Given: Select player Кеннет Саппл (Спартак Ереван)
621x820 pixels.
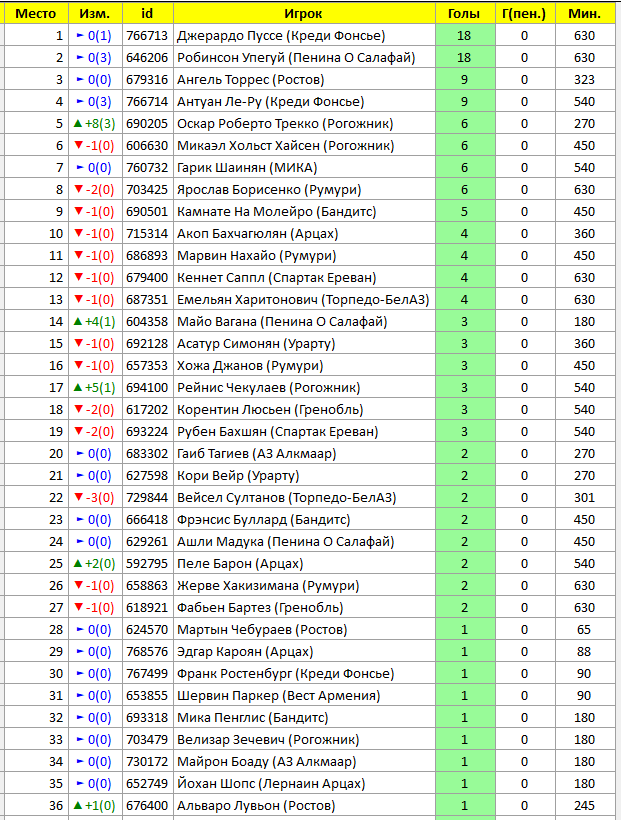Looking at the screenshot, I should click(x=277, y=278).
